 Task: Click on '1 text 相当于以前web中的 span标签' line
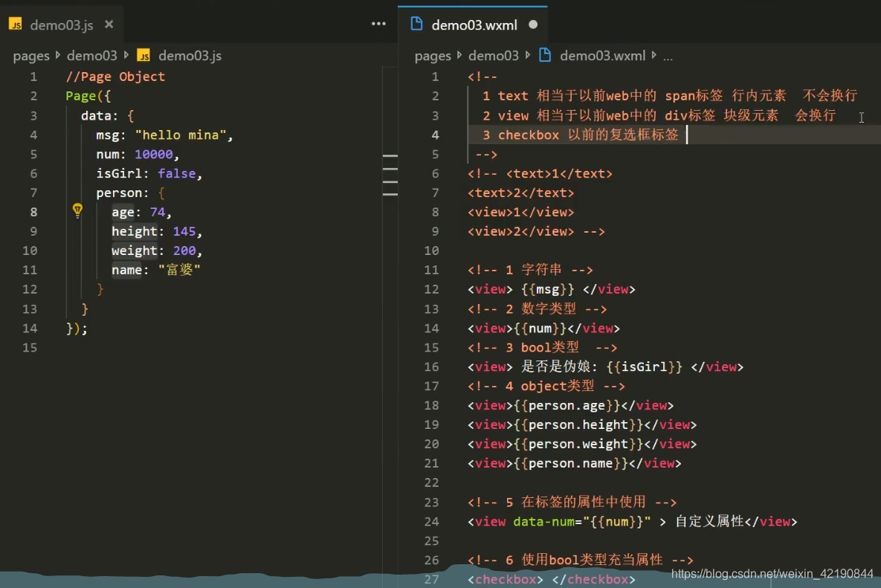(x=670, y=96)
